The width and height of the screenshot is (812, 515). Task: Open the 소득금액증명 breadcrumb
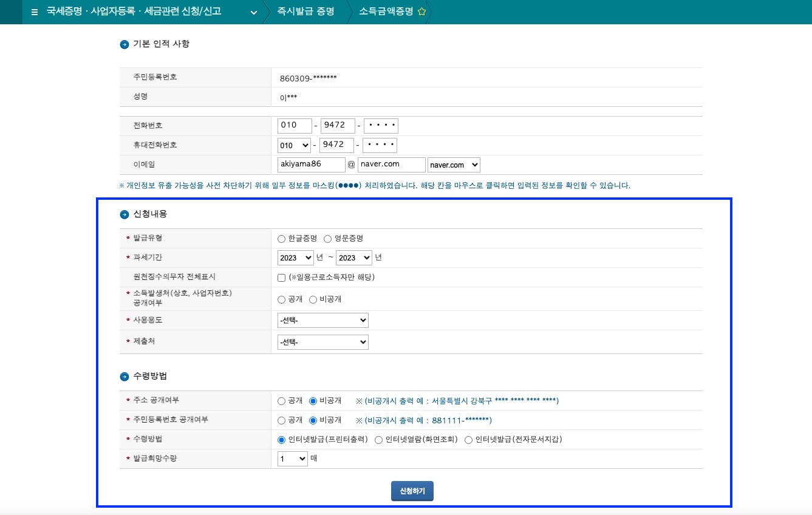386,12
